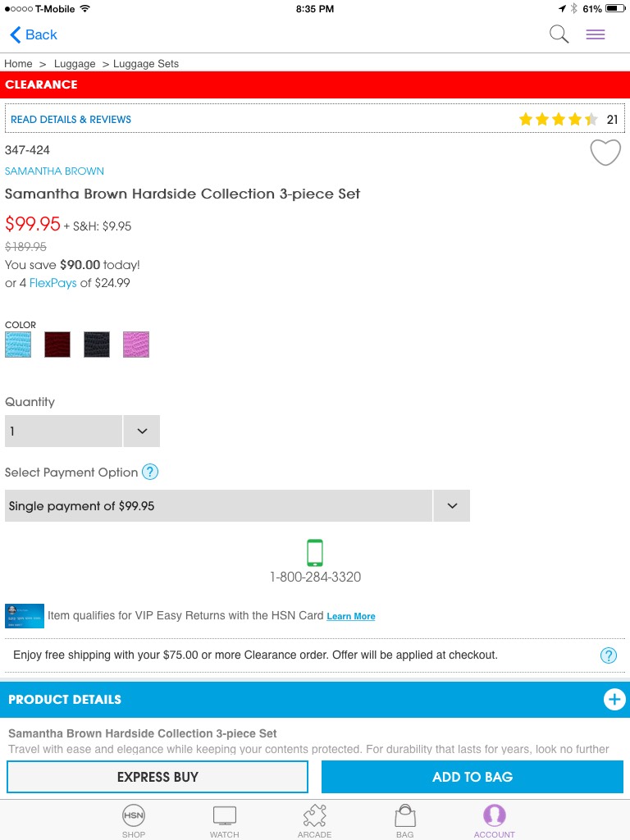This screenshot has width=630, height=840.
Task: Open the Arcade puzzle icon
Action: point(314,820)
